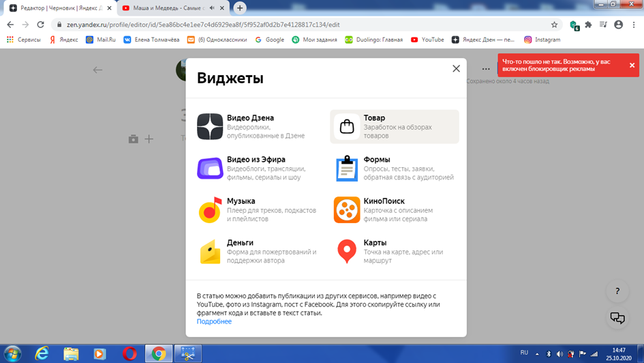This screenshot has height=363, width=644.
Task: Open the Chrome three-dot menu
Action: 634,25
